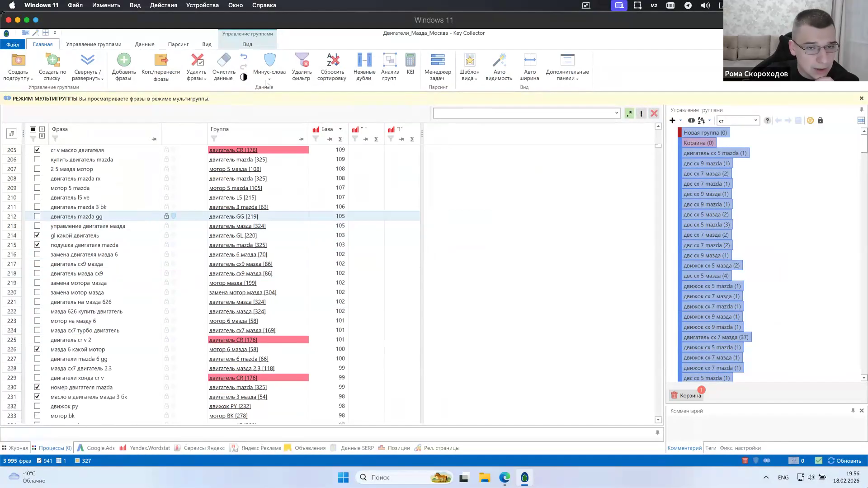Click the Copy/Move phrases icon
The image size is (868, 488).
[161, 60]
